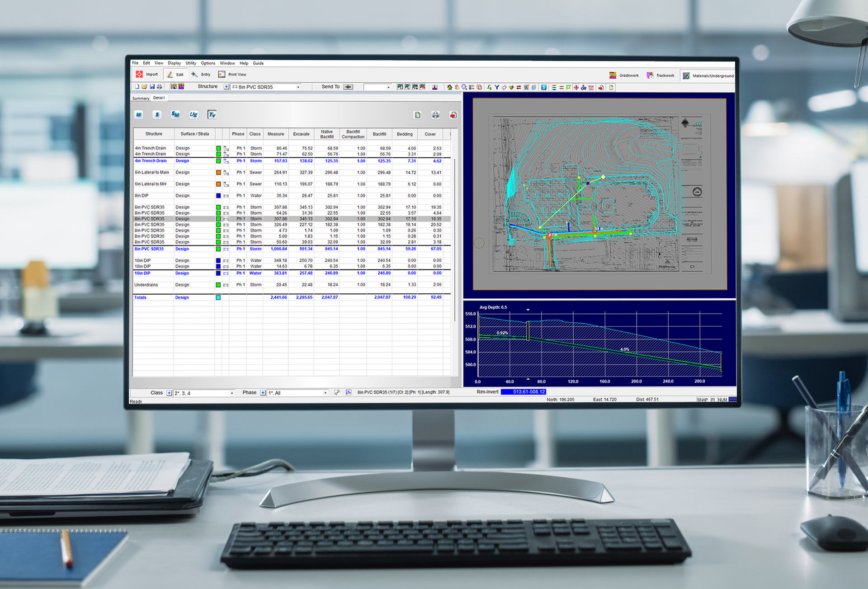Switch to the Summary tab
868x589 pixels.
point(141,98)
